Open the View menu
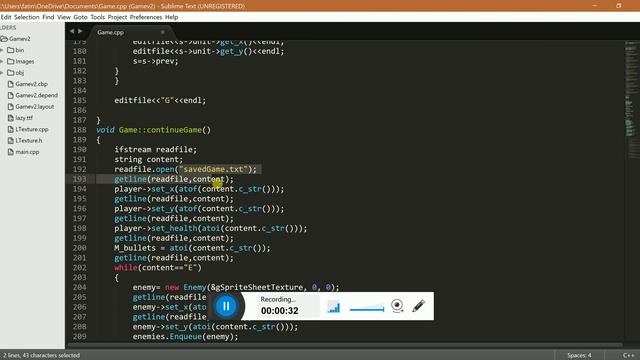This screenshot has width=640, height=360. 64,17
